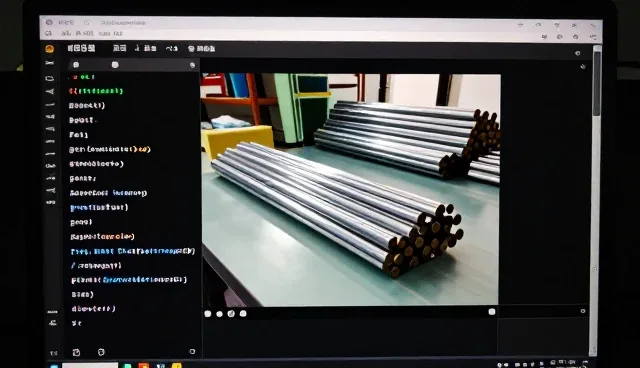Click the taskbar search box
The width and height of the screenshot is (640, 368).
(x=90, y=366)
